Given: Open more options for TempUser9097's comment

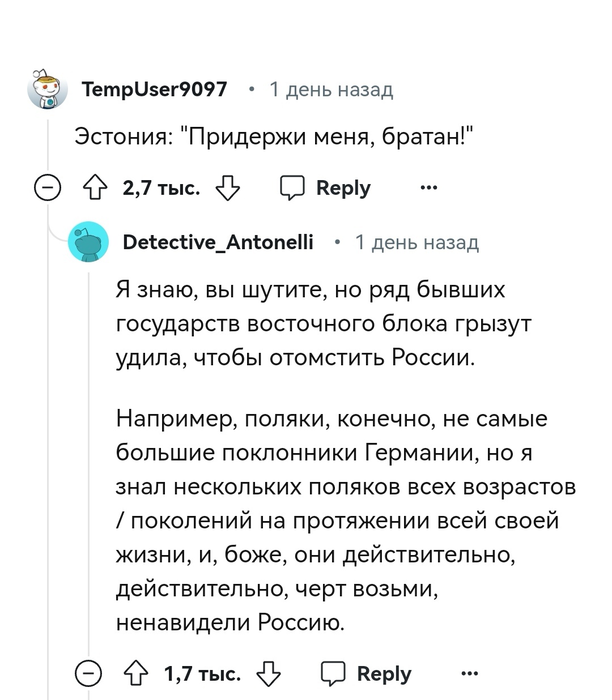Looking at the screenshot, I should tap(428, 188).
